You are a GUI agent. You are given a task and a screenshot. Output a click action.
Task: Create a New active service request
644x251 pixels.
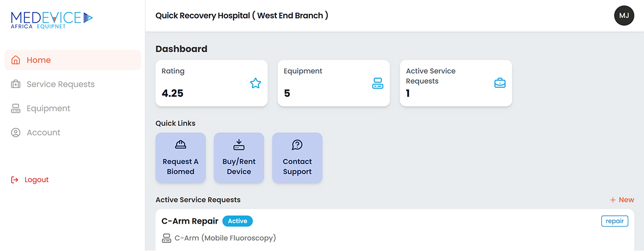click(x=622, y=200)
